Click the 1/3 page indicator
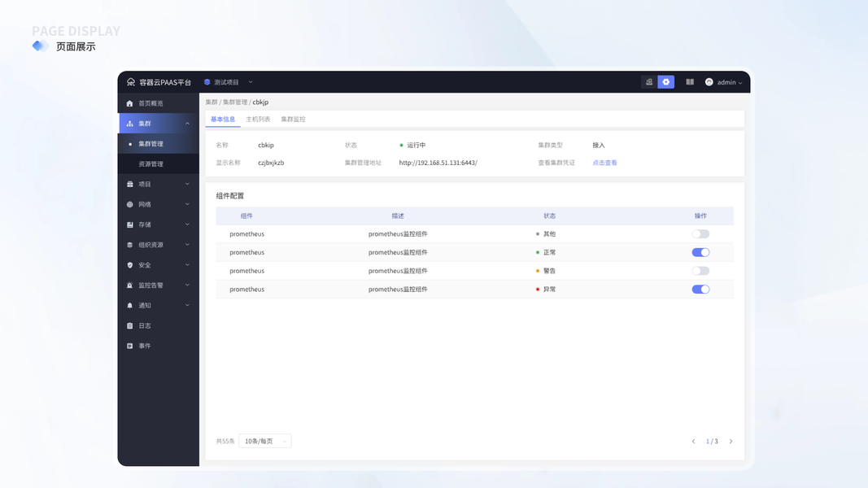Image resolution: width=868 pixels, height=488 pixels. click(712, 441)
